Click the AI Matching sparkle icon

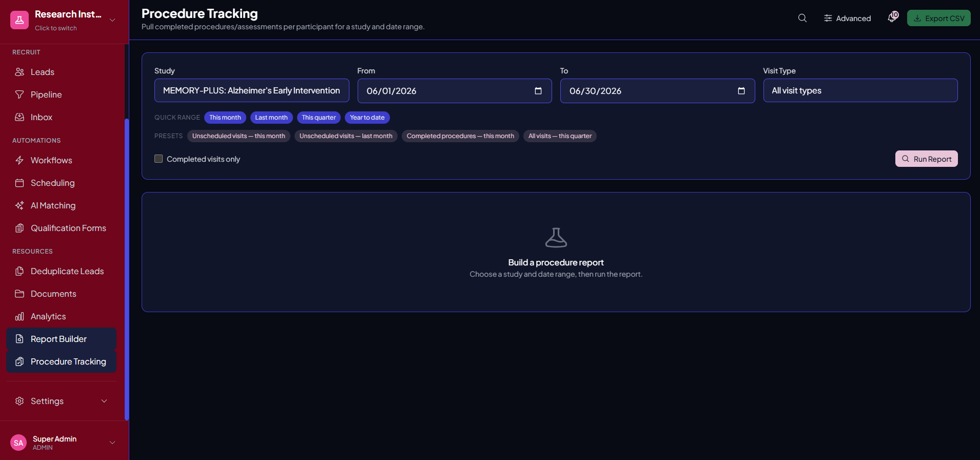(x=19, y=205)
